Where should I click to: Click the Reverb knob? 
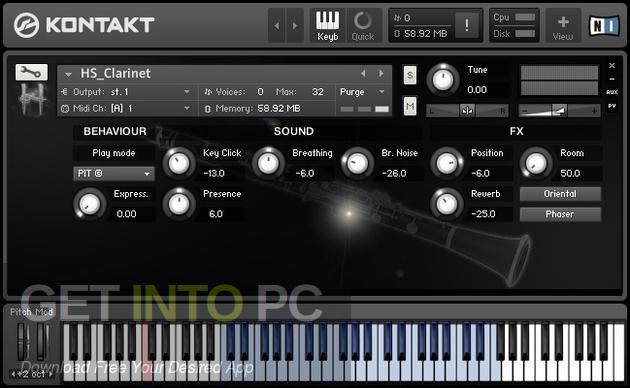pyautogui.click(x=447, y=204)
